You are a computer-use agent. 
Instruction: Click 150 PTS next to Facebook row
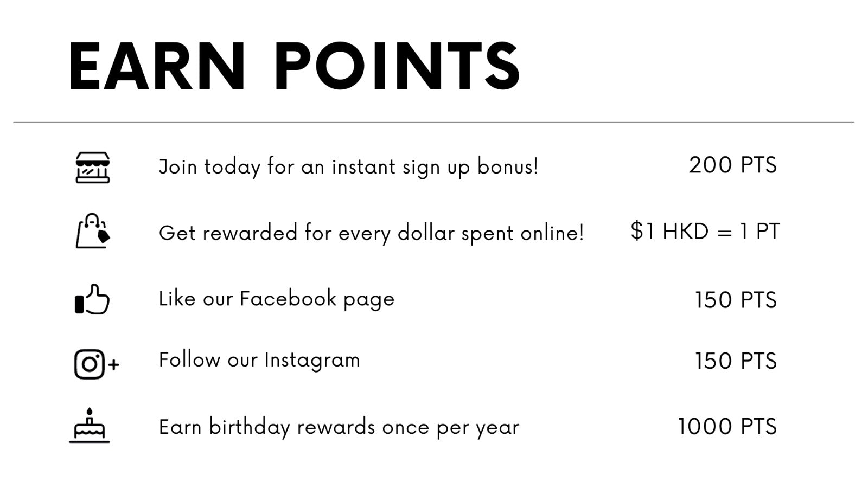[x=736, y=300]
